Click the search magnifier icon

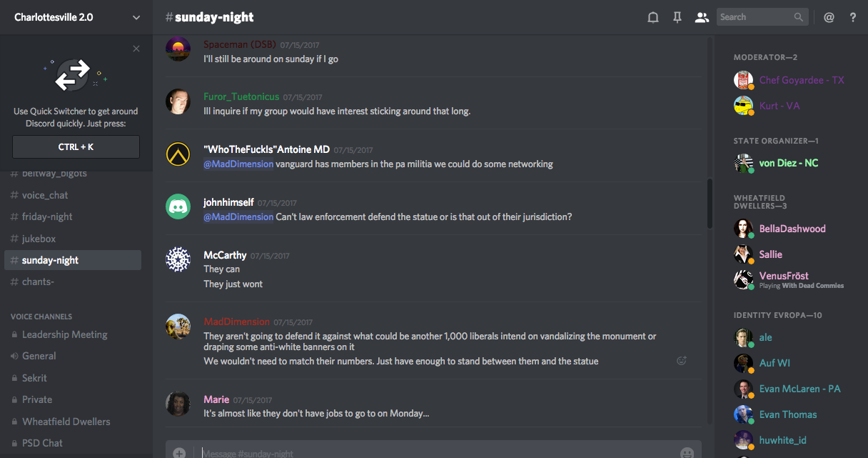tap(799, 17)
